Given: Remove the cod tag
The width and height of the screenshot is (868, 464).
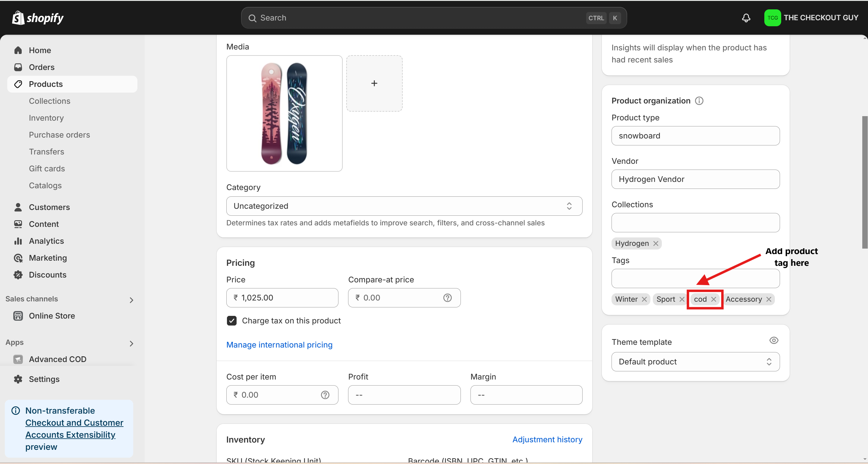Looking at the screenshot, I should (x=713, y=299).
